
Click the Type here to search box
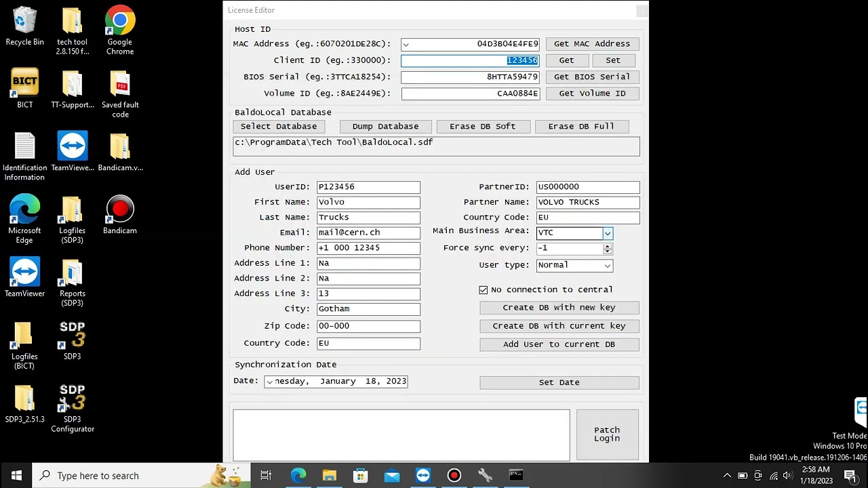click(x=141, y=475)
